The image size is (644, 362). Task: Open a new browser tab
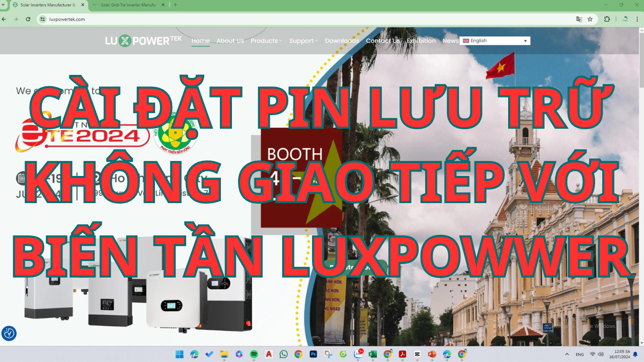tap(175, 5)
